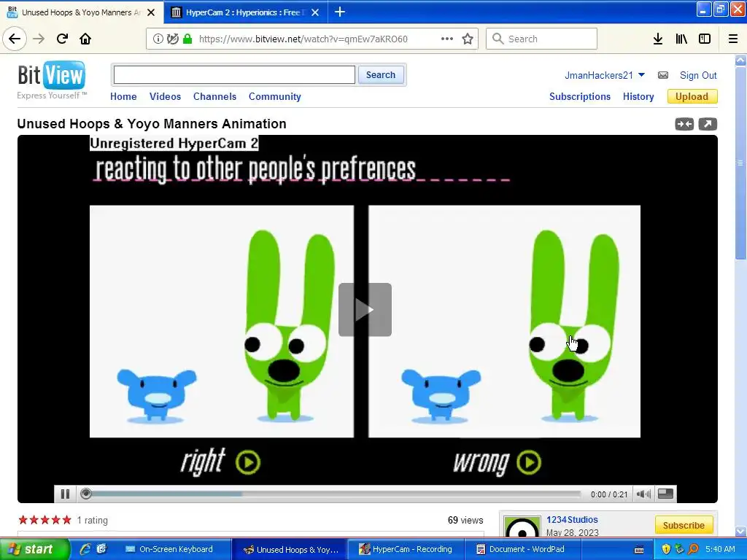The image size is (747, 560).
Task: Launch Internet Explorer from quick launch
Action: (85, 550)
